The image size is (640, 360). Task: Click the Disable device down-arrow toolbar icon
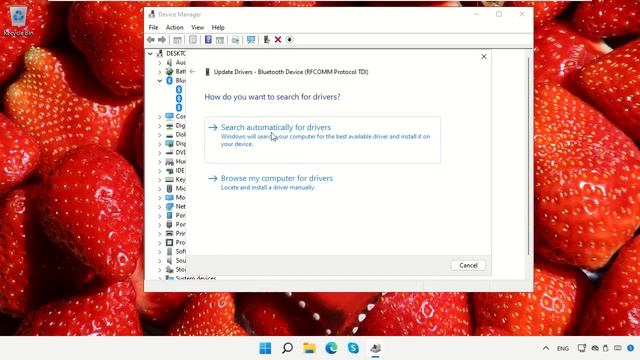(x=289, y=40)
